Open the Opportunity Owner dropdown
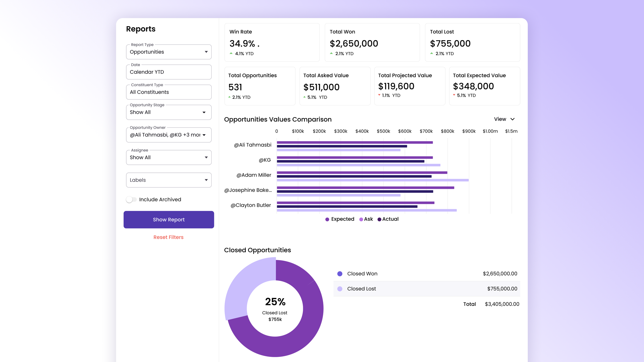 169,135
